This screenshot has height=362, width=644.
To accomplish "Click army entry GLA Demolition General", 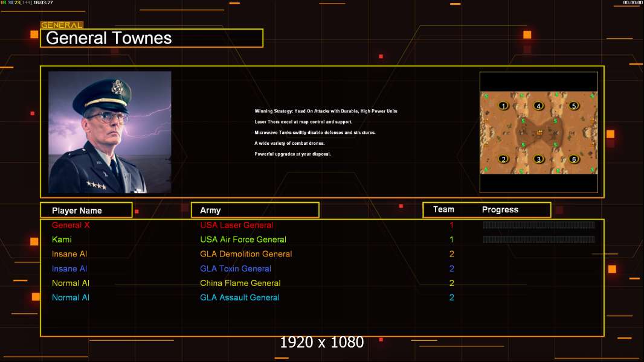I will pos(246,254).
